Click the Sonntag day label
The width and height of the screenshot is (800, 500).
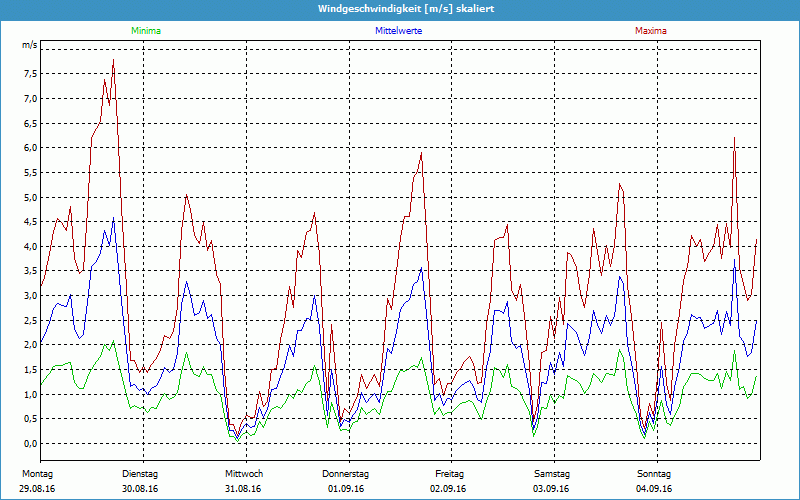point(654,474)
